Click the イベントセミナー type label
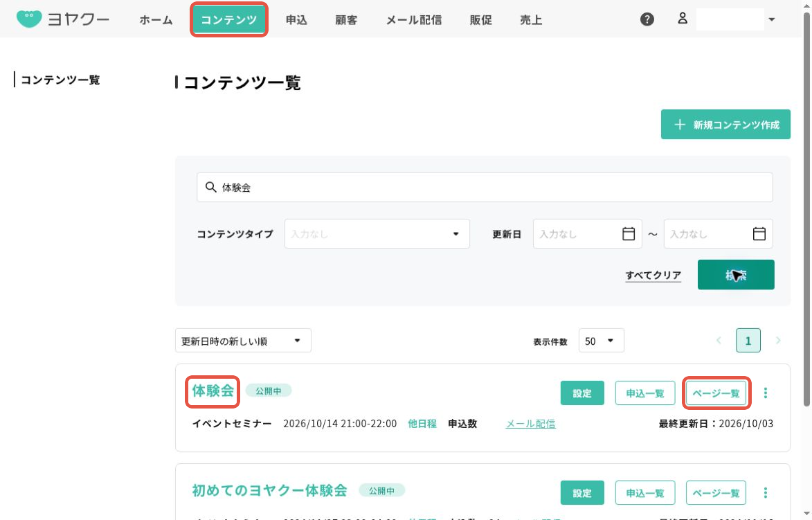Screen dimensions: 812x520 point(232,424)
